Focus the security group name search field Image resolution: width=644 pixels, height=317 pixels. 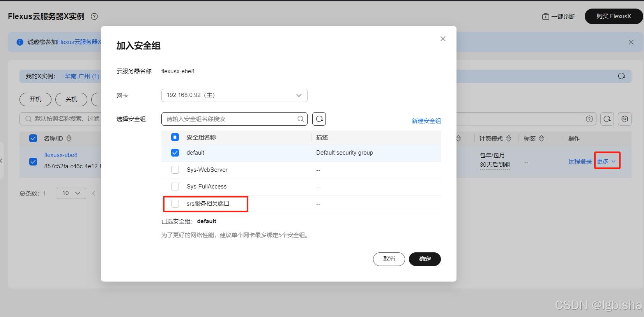(234, 119)
